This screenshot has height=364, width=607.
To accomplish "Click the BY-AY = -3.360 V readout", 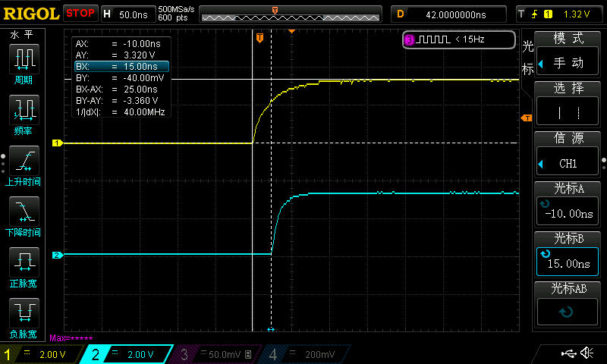I will point(117,101).
